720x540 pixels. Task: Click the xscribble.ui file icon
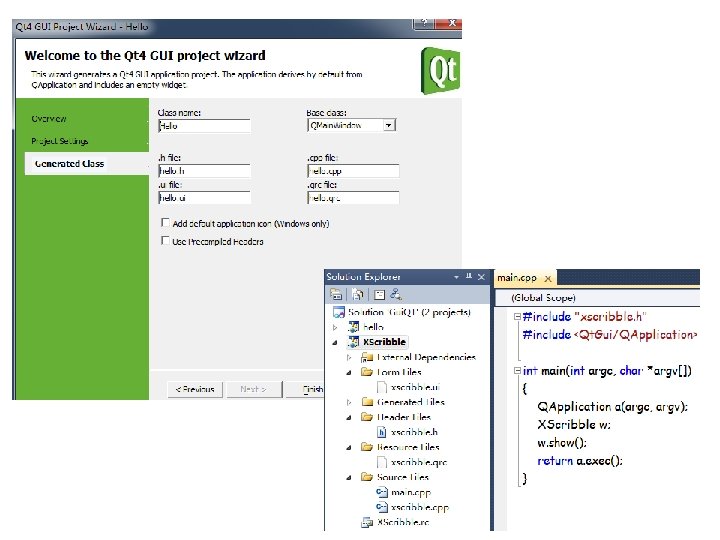coord(382,388)
